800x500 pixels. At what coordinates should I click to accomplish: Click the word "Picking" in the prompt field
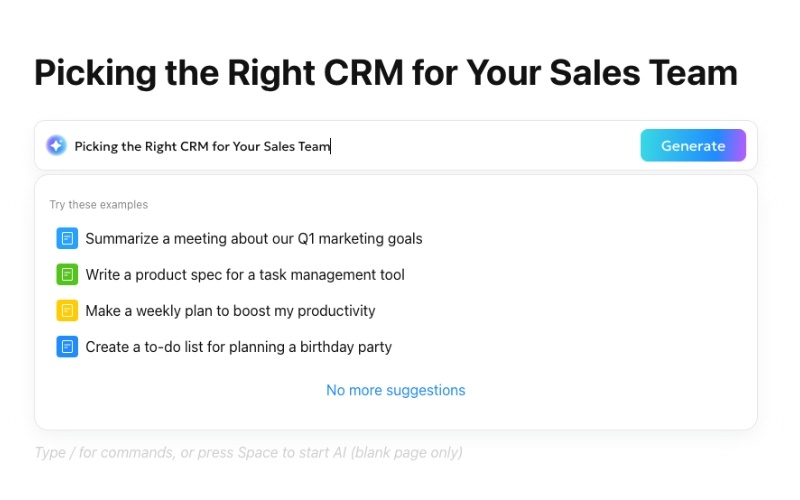click(x=95, y=146)
